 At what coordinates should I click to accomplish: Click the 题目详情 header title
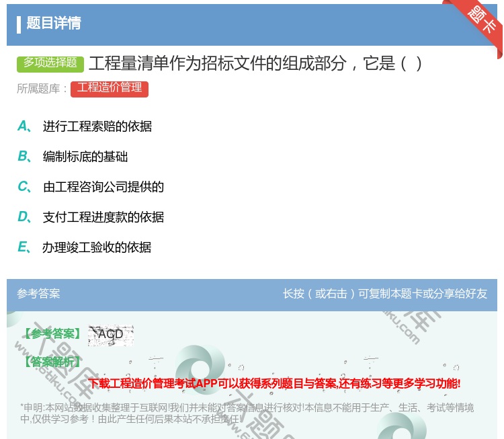[54, 24]
